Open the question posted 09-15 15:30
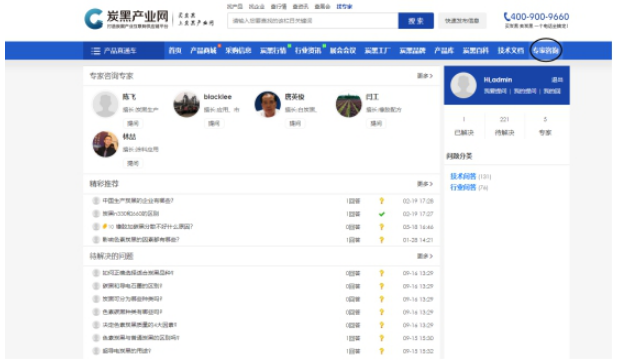 (141, 338)
